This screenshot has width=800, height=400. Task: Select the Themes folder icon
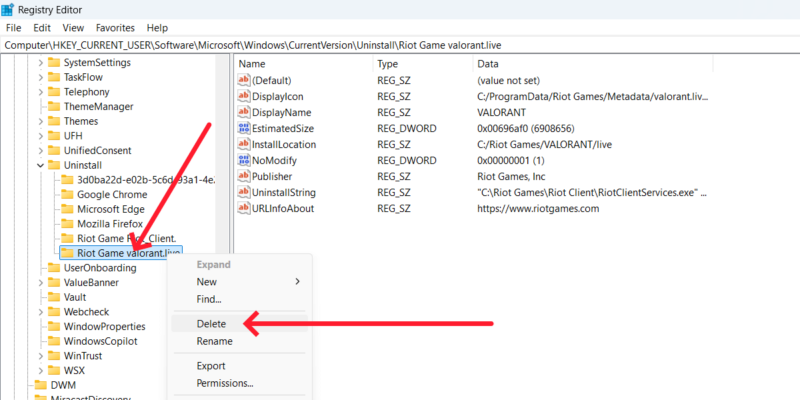pyautogui.click(x=54, y=121)
